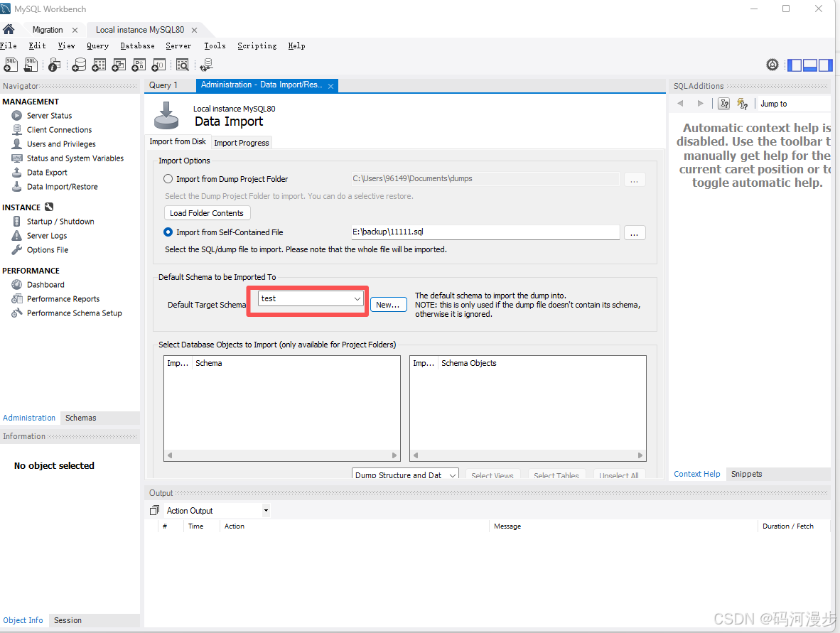This screenshot has width=840, height=633.
Task: Click into self-contained file path field
Action: point(485,232)
